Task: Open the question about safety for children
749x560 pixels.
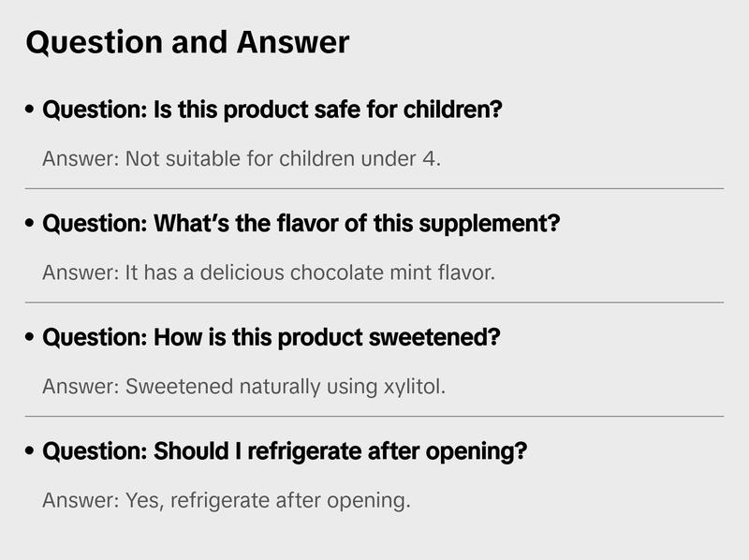Action: pyautogui.click(x=272, y=110)
